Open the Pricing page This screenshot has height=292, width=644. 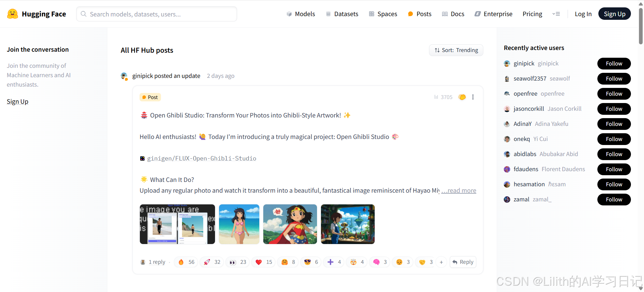point(532,14)
